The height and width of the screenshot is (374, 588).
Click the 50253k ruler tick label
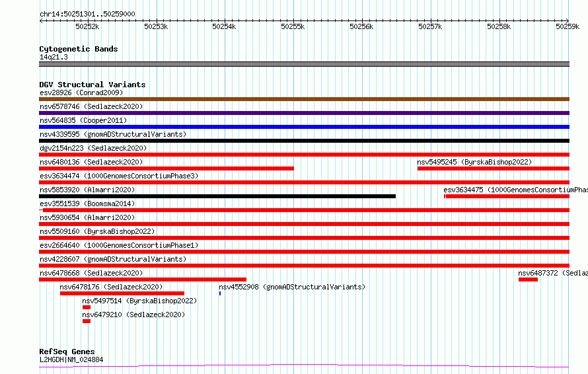[156, 26]
